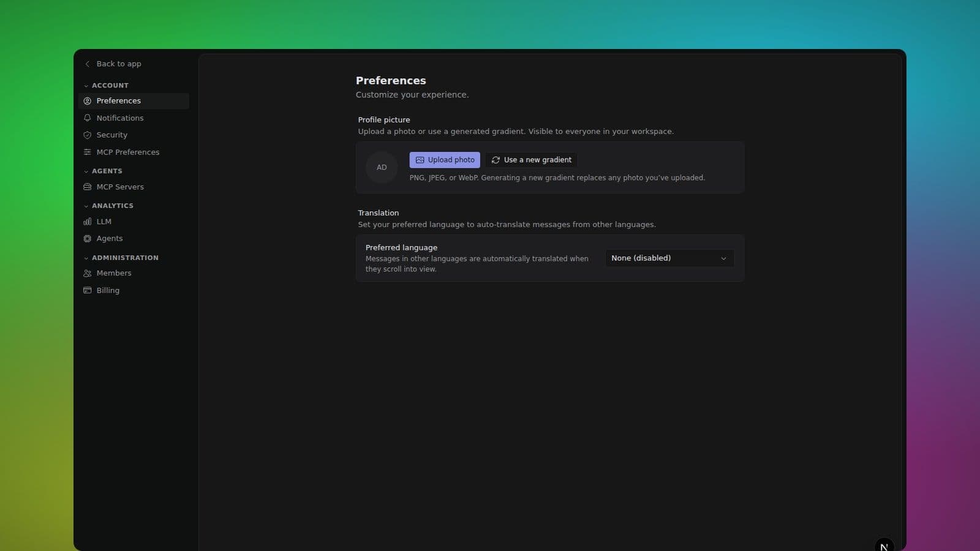Click the Agents chip icon

[88, 239]
